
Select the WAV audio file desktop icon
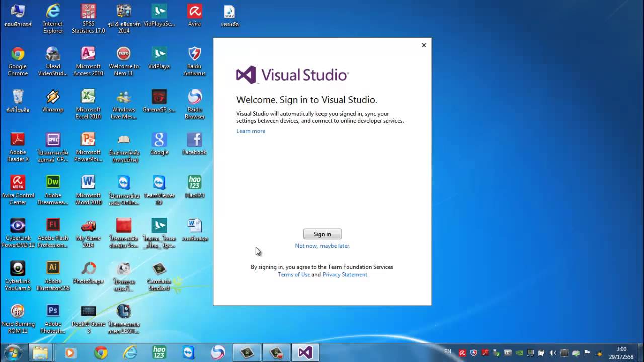pyautogui.click(x=229, y=15)
